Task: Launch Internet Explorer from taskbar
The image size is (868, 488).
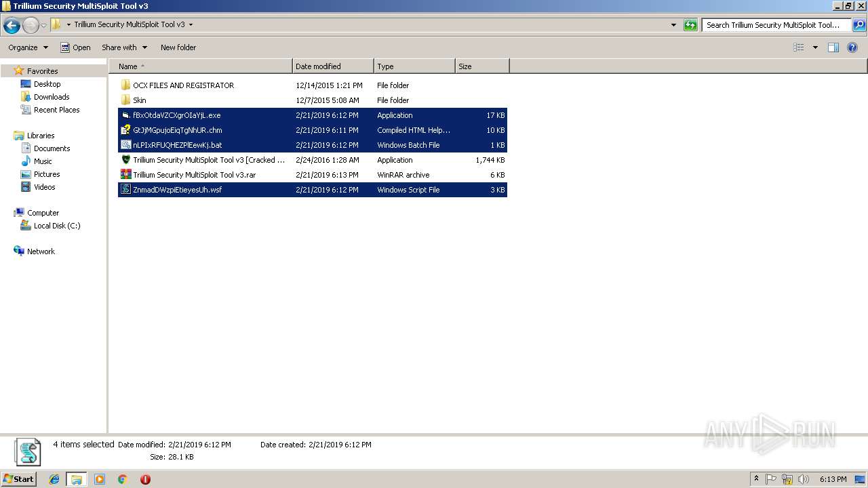Action: coord(54,479)
